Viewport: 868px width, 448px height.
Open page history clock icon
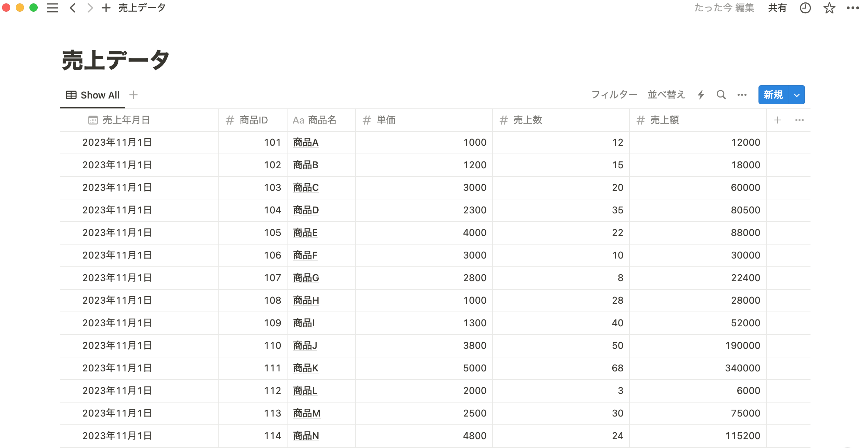pyautogui.click(x=805, y=8)
